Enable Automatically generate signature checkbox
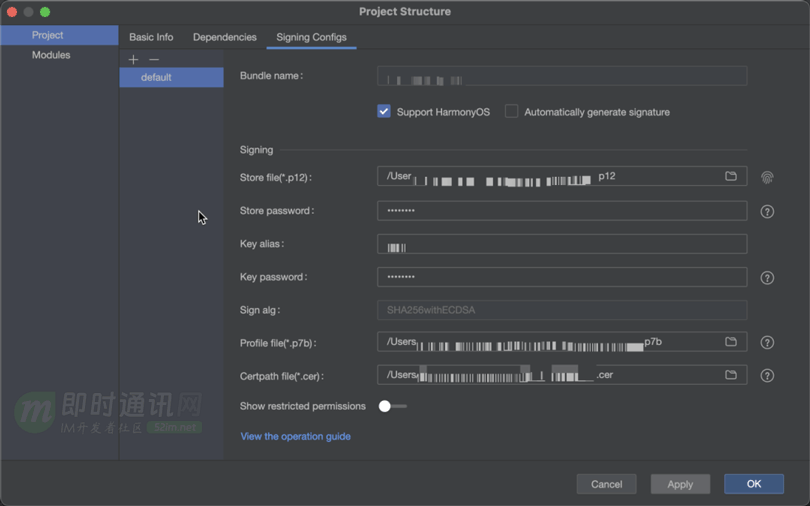 (511, 111)
